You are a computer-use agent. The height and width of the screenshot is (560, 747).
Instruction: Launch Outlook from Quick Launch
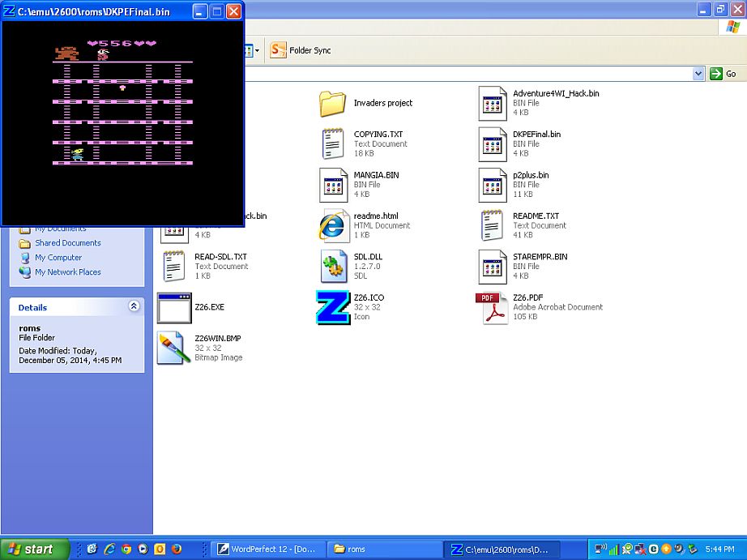[160, 549]
